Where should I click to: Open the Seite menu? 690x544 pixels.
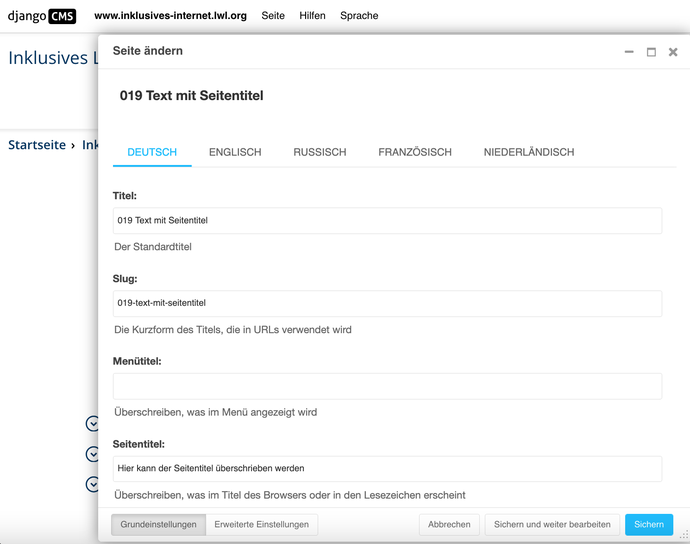pyautogui.click(x=273, y=16)
